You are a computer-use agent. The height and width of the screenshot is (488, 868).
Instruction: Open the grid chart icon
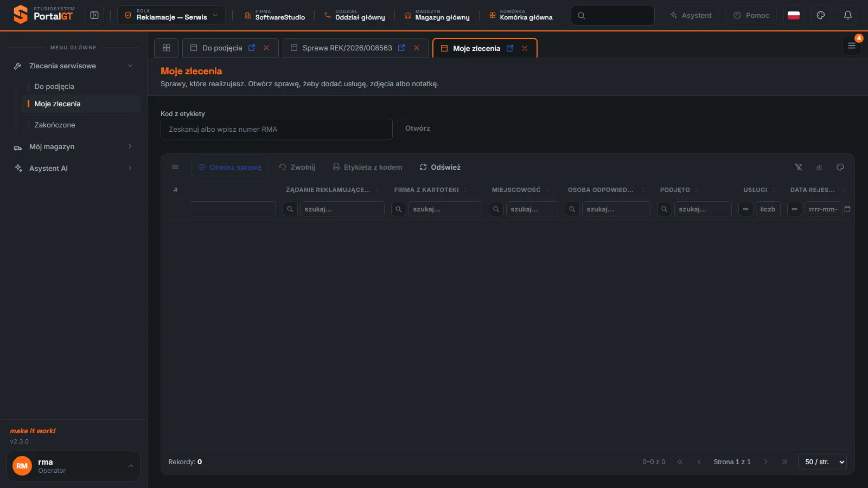819,167
